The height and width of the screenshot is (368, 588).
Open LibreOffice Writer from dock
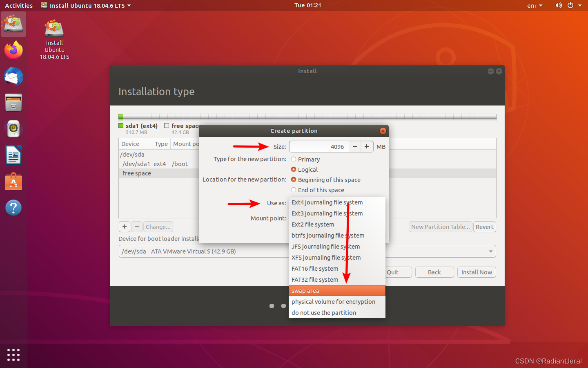point(13,155)
